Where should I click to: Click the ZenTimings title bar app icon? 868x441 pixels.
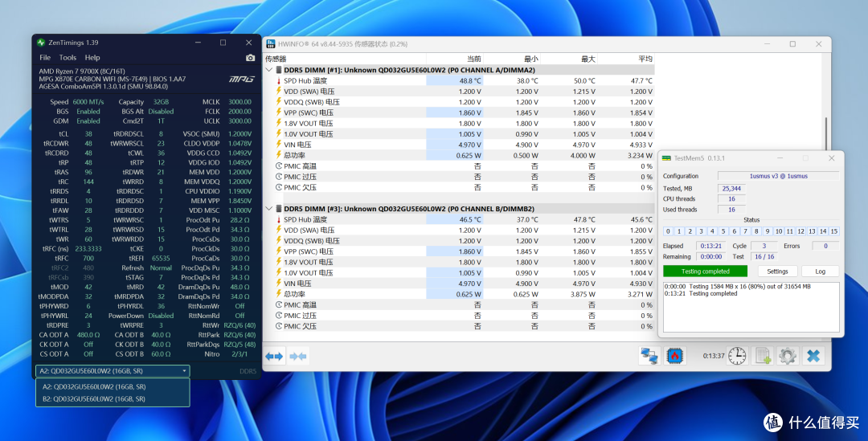click(41, 43)
